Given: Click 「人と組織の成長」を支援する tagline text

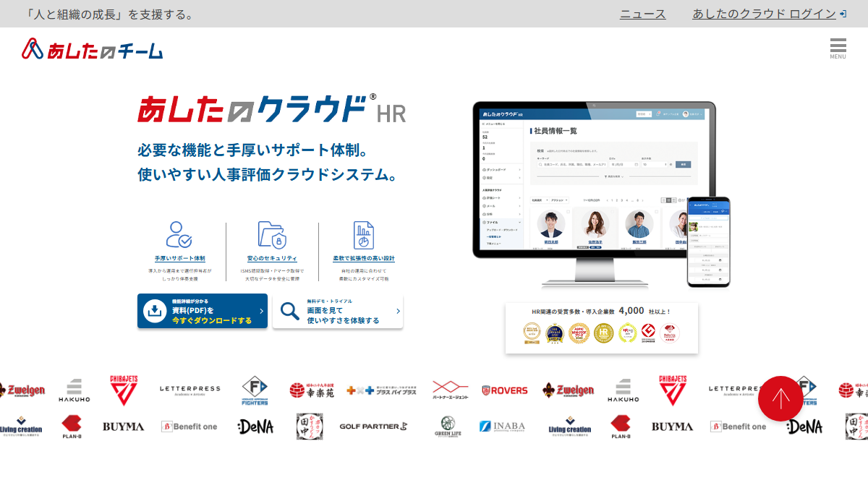Looking at the screenshot, I should [x=109, y=14].
